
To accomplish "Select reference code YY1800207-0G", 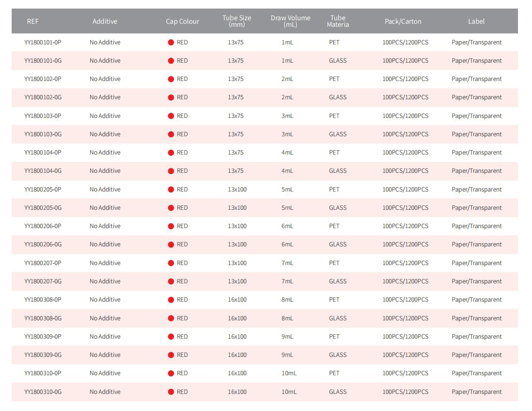I will coord(43,281).
